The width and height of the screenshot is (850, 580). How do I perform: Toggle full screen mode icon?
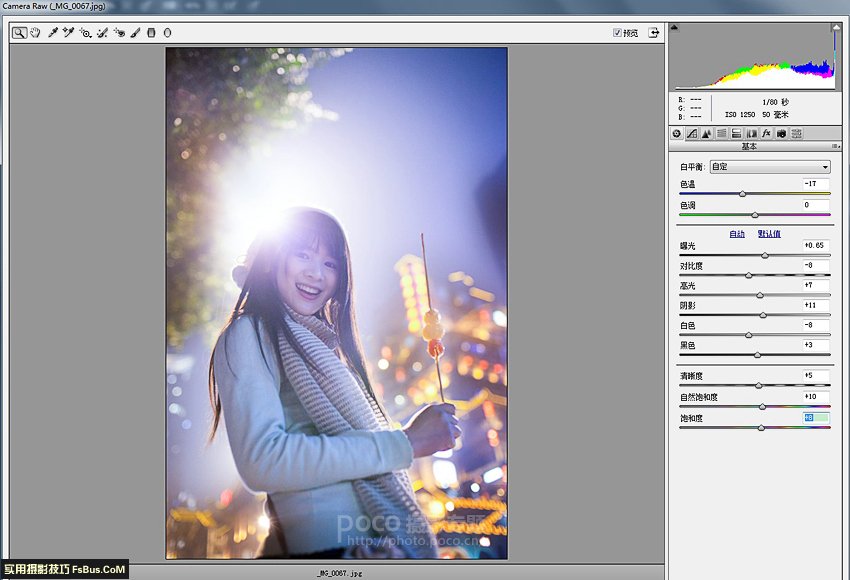[x=653, y=33]
